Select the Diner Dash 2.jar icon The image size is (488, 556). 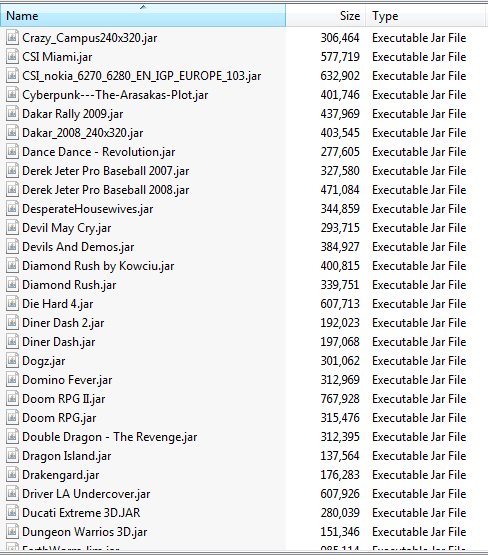point(12,323)
